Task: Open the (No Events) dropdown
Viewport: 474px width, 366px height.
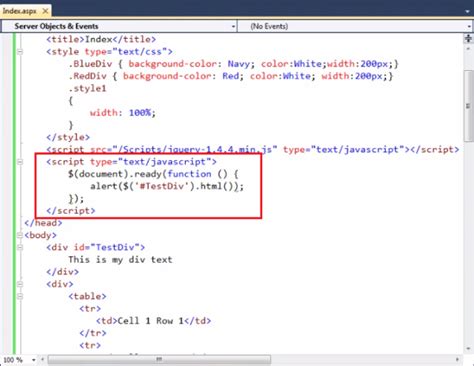Action: (x=356, y=26)
